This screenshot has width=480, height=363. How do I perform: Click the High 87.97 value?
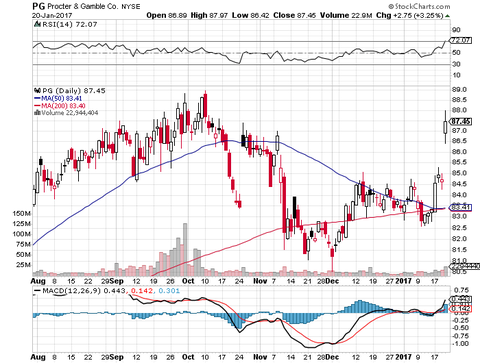pyautogui.click(x=209, y=15)
